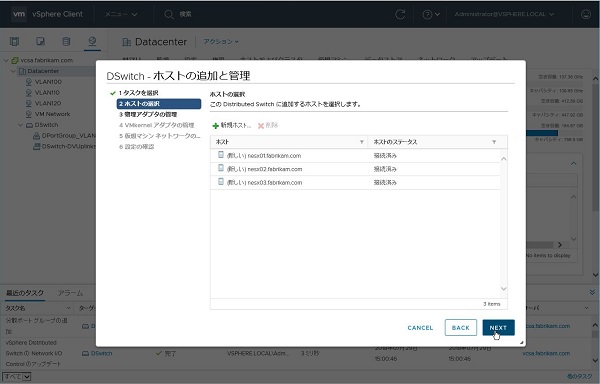The image size is (600, 384).
Task: Click the host list scroll up arrow
Action: (x=504, y=159)
